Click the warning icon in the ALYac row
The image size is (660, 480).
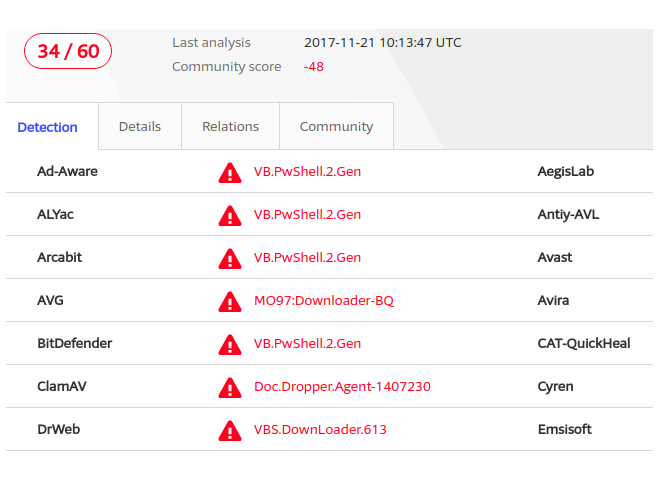[x=230, y=216]
